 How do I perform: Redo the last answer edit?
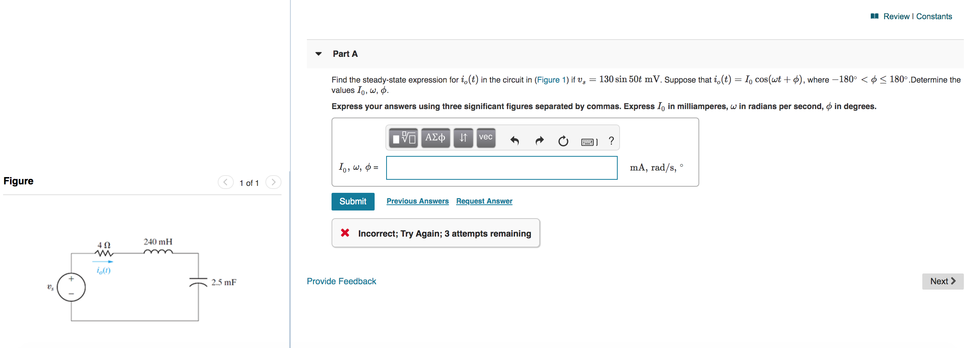539,140
